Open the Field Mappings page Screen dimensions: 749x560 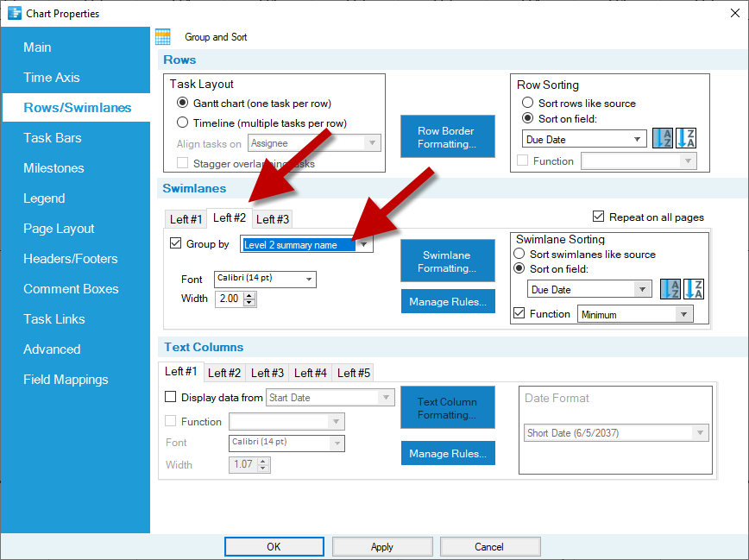coord(66,380)
